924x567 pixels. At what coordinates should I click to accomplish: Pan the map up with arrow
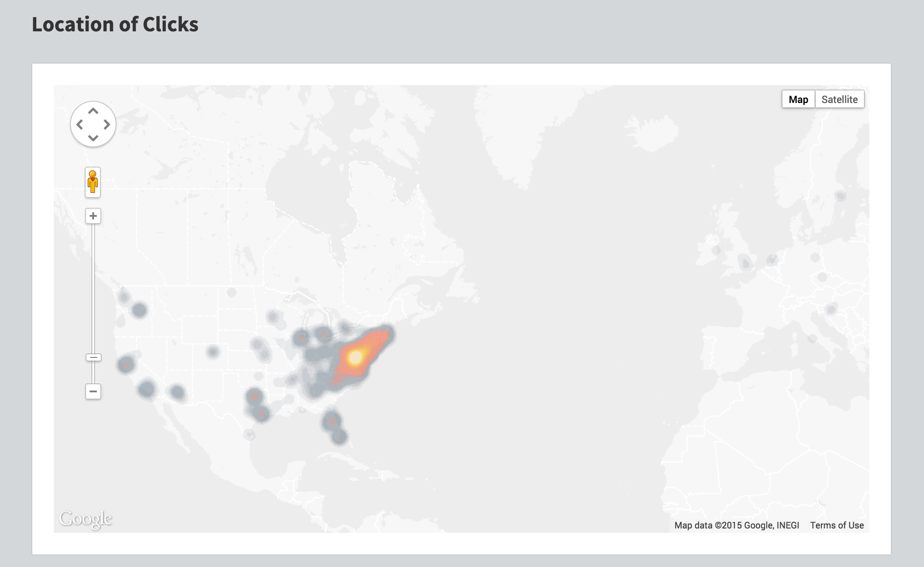tap(93, 111)
